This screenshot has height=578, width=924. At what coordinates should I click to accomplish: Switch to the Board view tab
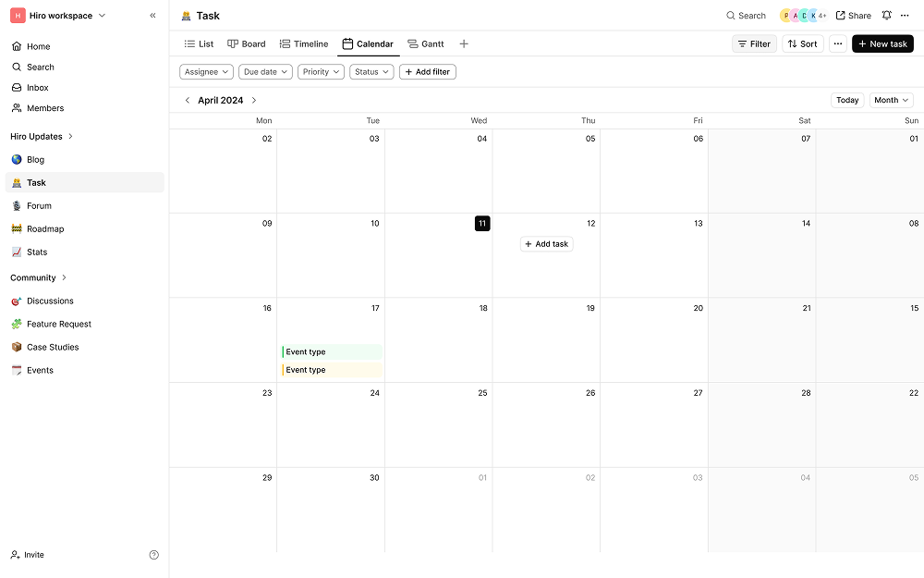pyautogui.click(x=247, y=44)
